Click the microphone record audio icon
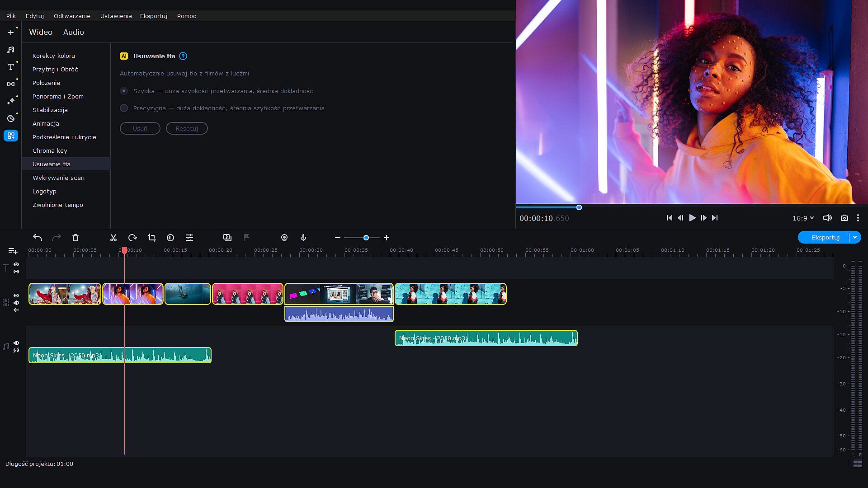 tap(303, 238)
